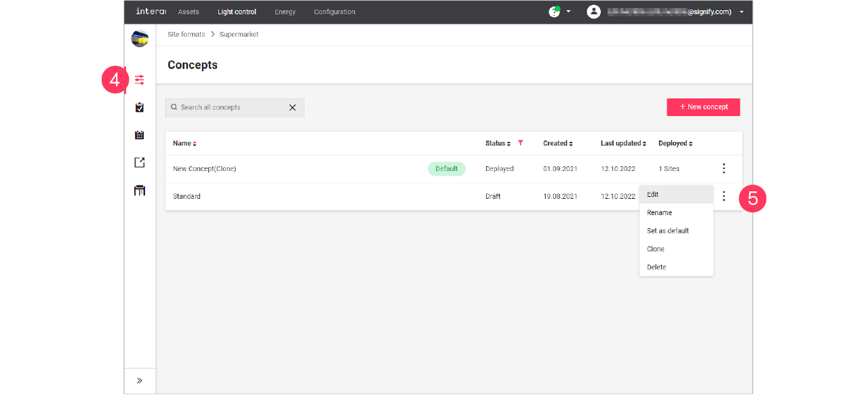Image resolution: width=868 pixels, height=414 pixels.
Task: Open the account dropdown next to the signify email
Action: tap(741, 12)
